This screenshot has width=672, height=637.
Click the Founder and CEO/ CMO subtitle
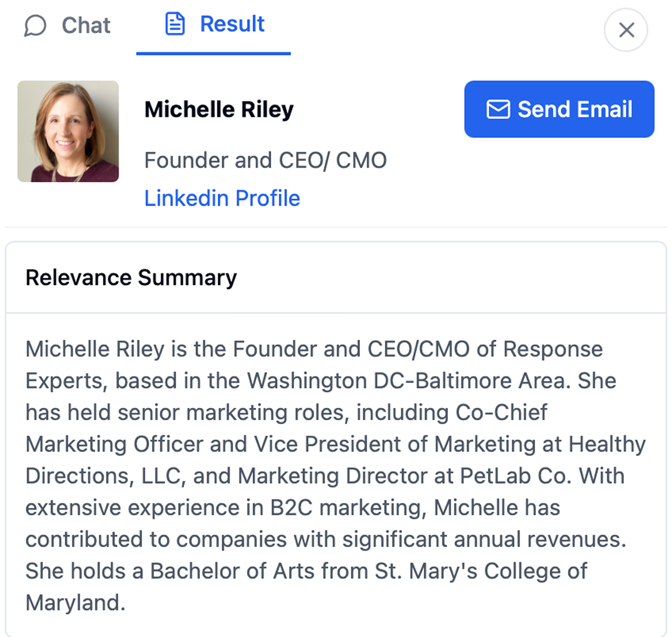click(265, 160)
